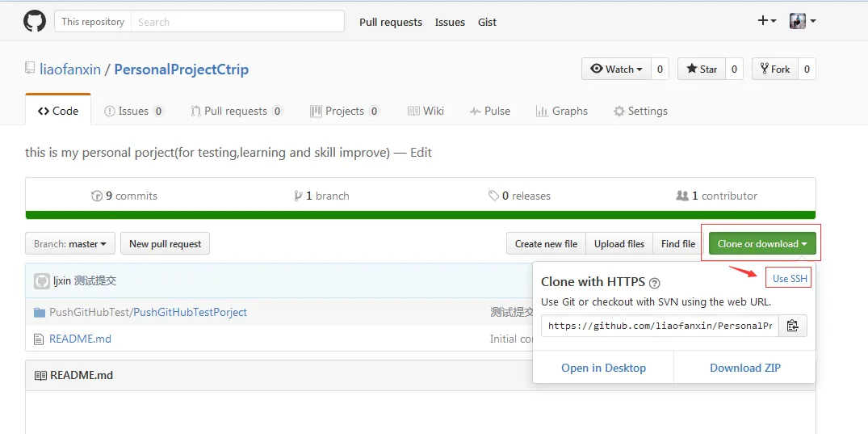The image size is (868, 434).
Task: Click the fork count next to Fork
Action: point(807,70)
